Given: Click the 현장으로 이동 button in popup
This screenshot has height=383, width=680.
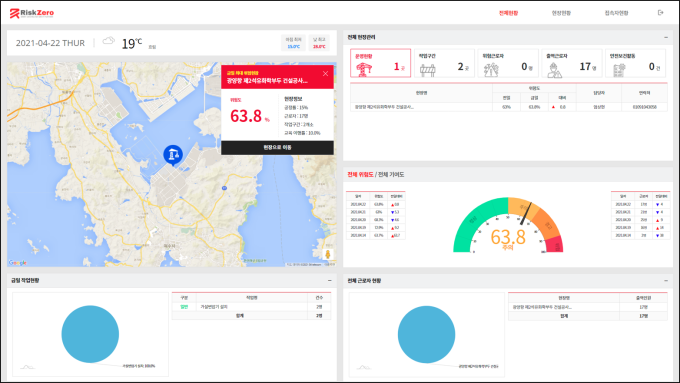Looking at the screenshot, I should [278, 147].
